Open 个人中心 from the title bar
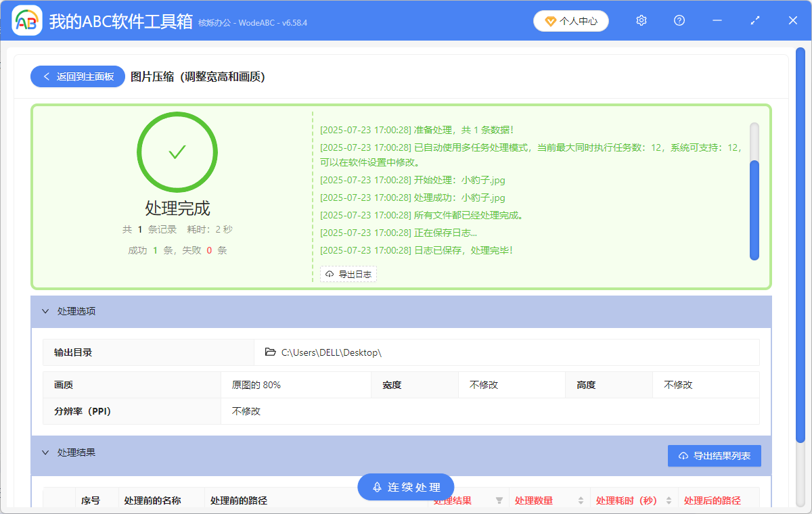Viewport: 812px width, 514px height. (570, 20)
